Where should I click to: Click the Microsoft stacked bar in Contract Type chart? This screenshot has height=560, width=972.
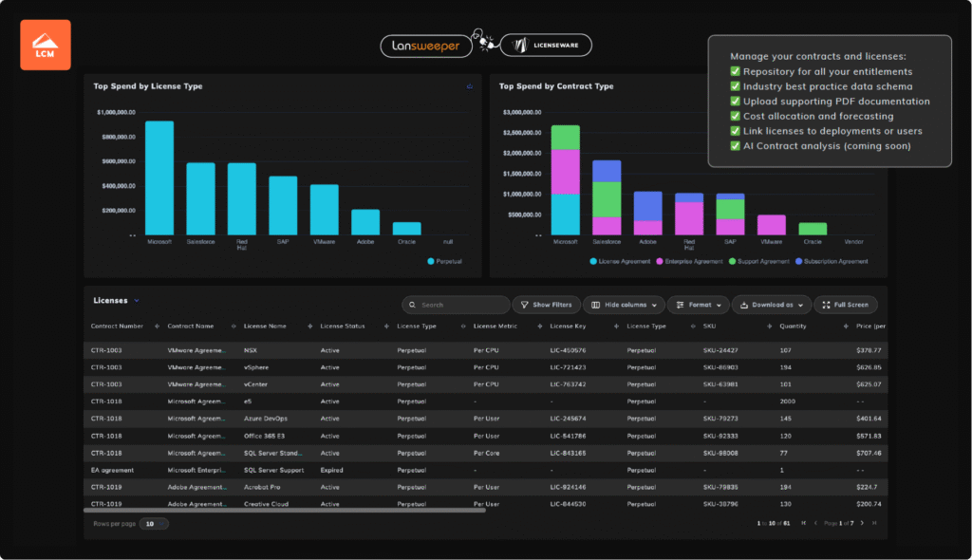566,180
